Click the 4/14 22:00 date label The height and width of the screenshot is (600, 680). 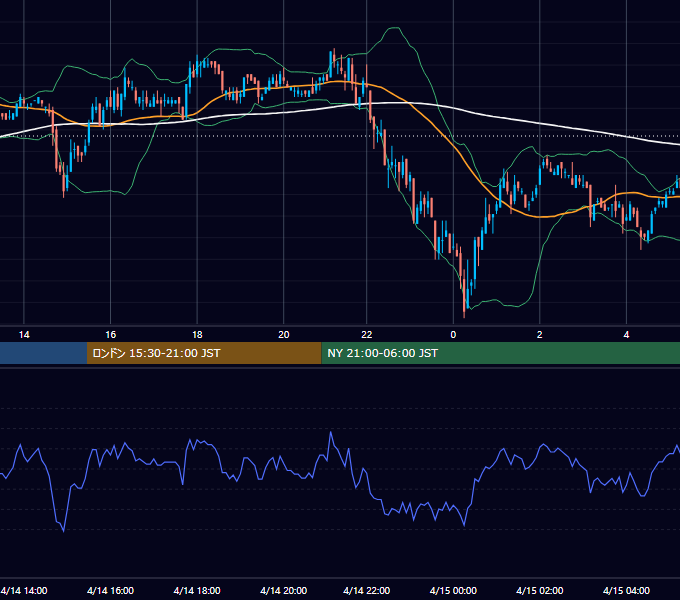366,590
